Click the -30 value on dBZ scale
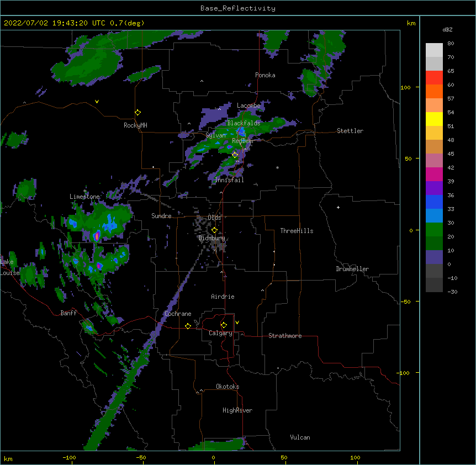 [452, 292]
